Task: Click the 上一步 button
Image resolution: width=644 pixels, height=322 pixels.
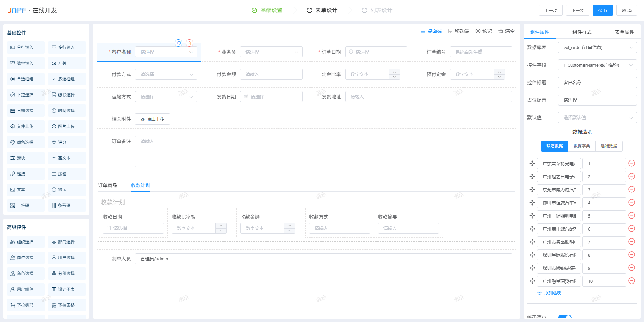Action: (551, 10)
